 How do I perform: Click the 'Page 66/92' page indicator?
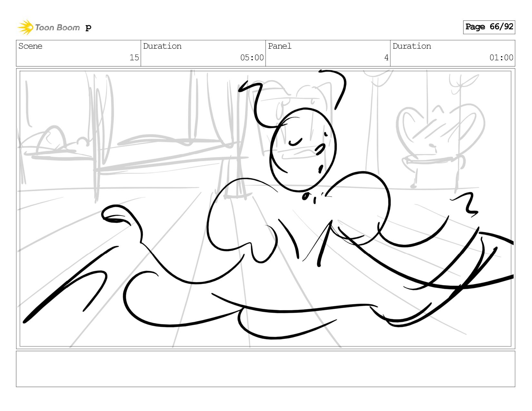point(489,27)
